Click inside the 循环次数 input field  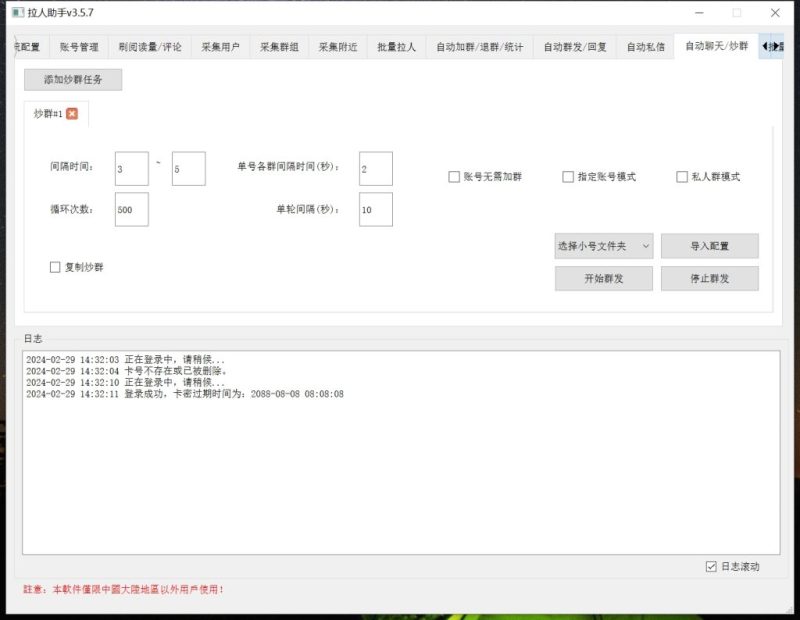(x=130, y=210)
